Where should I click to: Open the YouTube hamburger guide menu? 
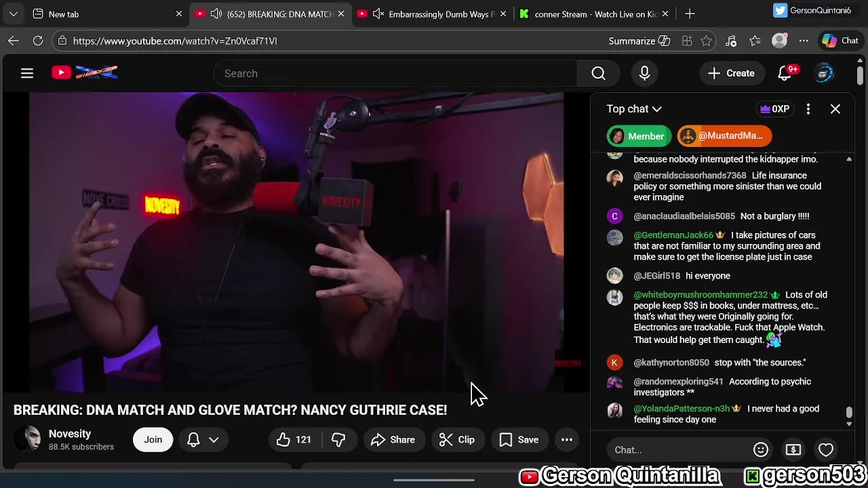(27, 73)
